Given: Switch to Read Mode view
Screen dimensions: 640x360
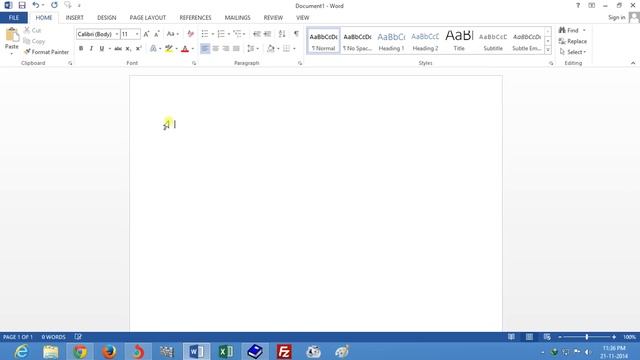Looking at the screenshot, I should tap(511, 337).
